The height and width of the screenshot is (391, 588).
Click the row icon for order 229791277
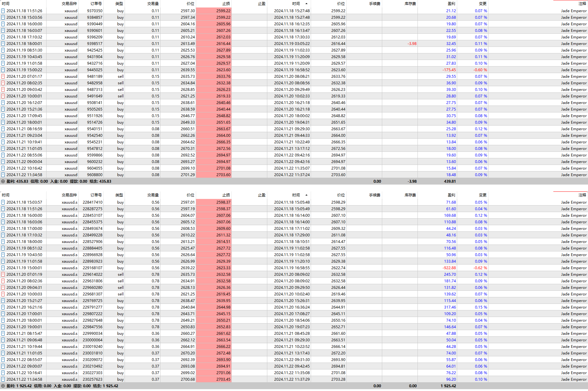coord(3,307)
